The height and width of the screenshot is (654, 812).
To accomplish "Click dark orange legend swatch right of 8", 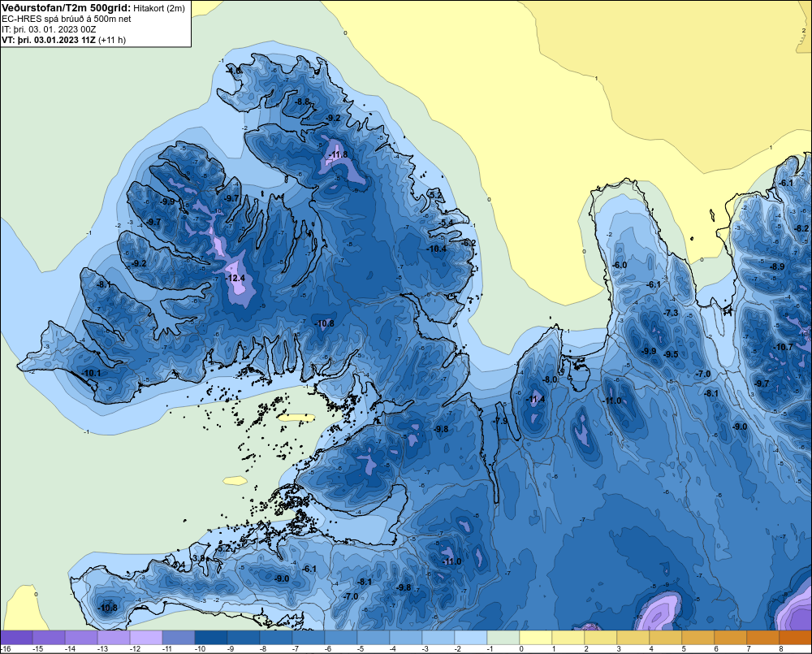I will coord(796,637).
